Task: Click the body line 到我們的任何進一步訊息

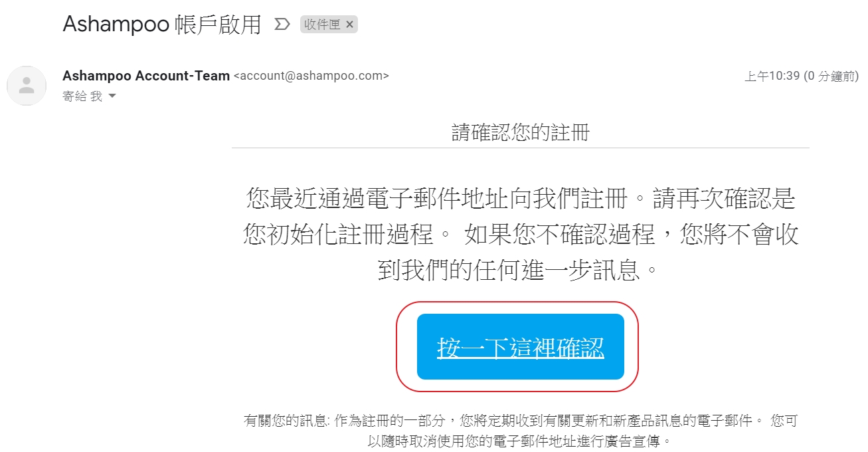Action: tap(521, 270)
